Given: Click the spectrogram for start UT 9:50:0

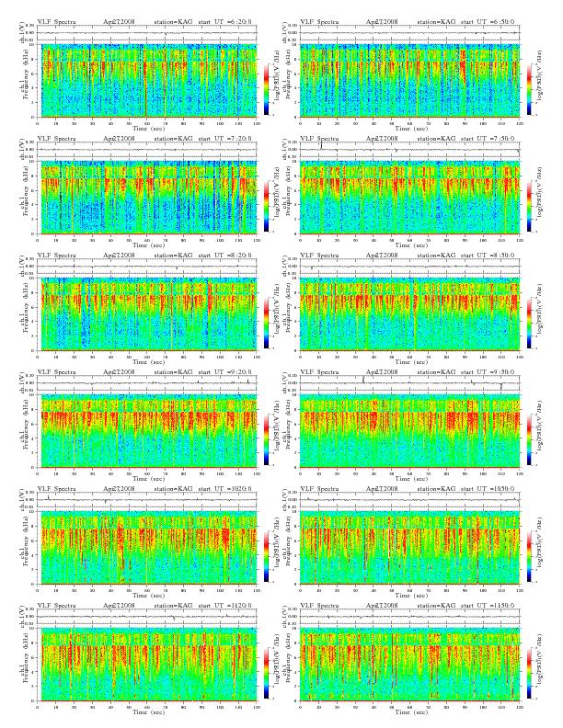Looking at the screenshot, I should (x=409, y=431).
